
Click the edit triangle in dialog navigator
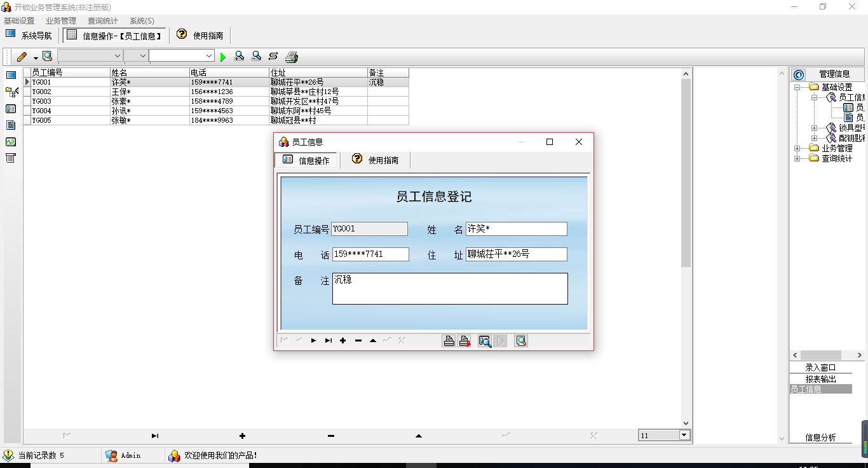[373, 341]
